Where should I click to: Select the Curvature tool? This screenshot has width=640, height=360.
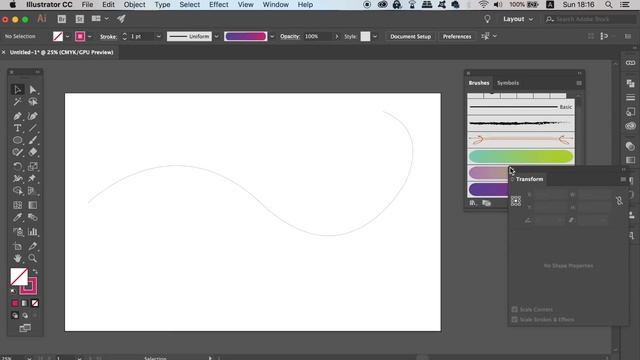point(33,116)
